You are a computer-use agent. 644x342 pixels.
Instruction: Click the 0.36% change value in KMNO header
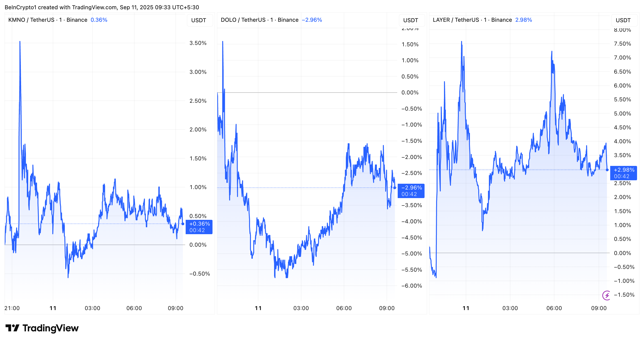coord(99,20)
